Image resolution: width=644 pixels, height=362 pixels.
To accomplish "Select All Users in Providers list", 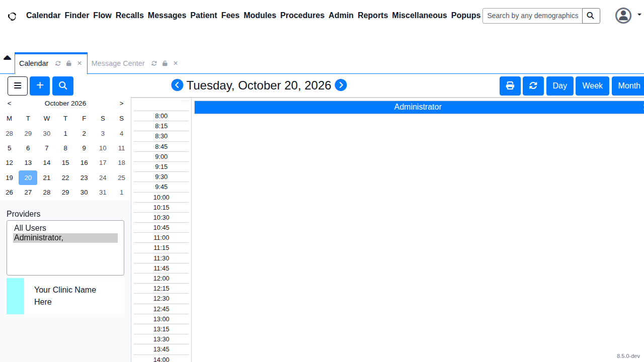I will coord(65,228).
